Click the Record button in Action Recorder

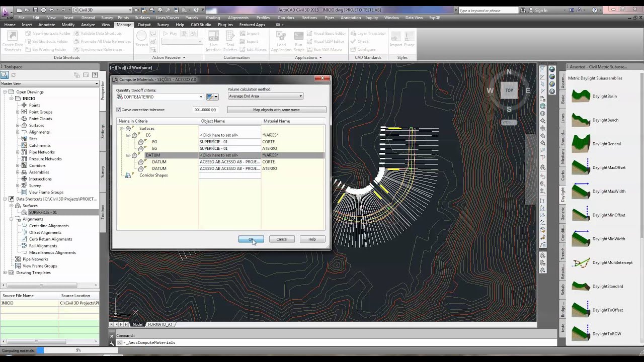(141, 38)
